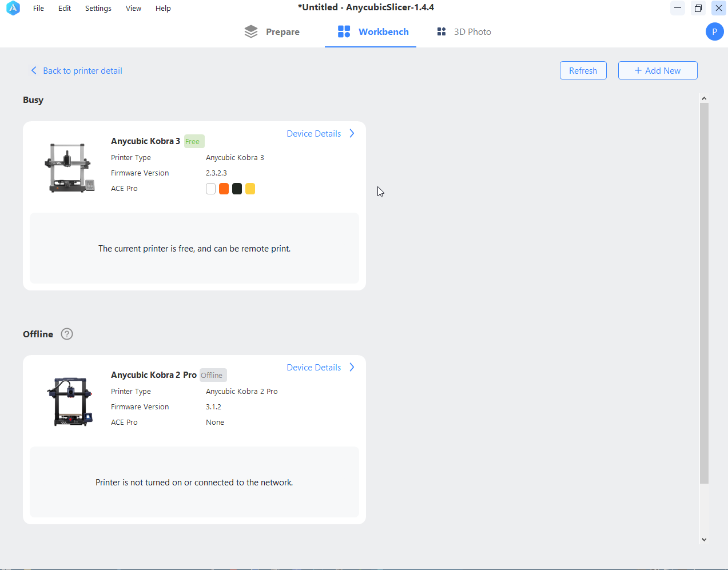Minimize the AnycubicSlicer window
Viewport: 728px width, 570px height.
click(678, 8)
